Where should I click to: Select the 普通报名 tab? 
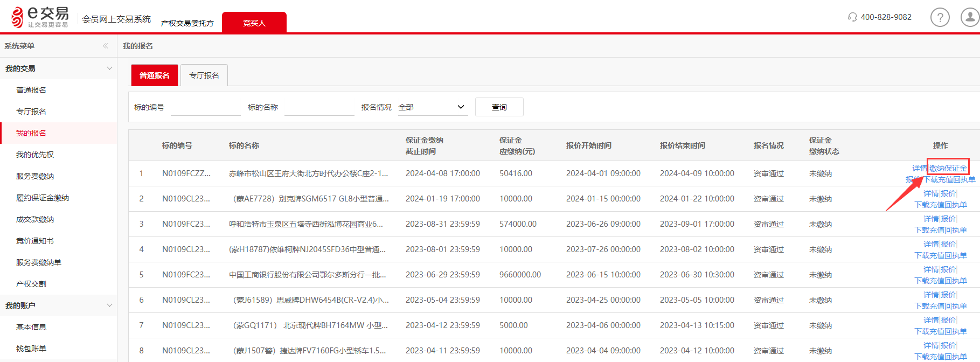pyautogui.click(x=155, y=75)
